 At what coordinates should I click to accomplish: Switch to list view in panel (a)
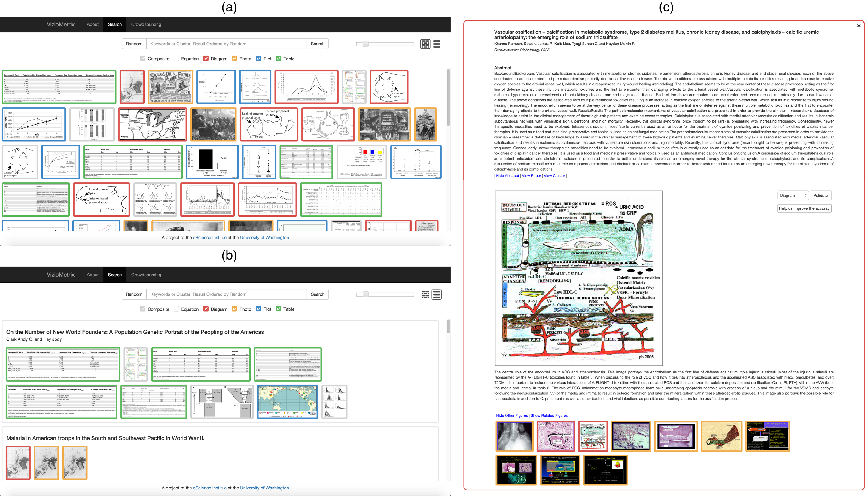coord(436,44)
